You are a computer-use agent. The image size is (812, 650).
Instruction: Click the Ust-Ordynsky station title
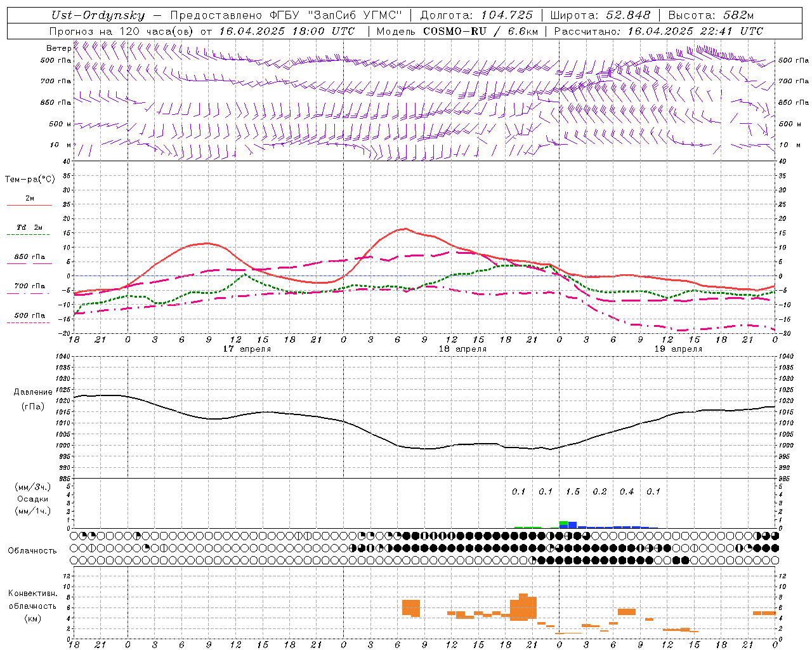point(98,15)
